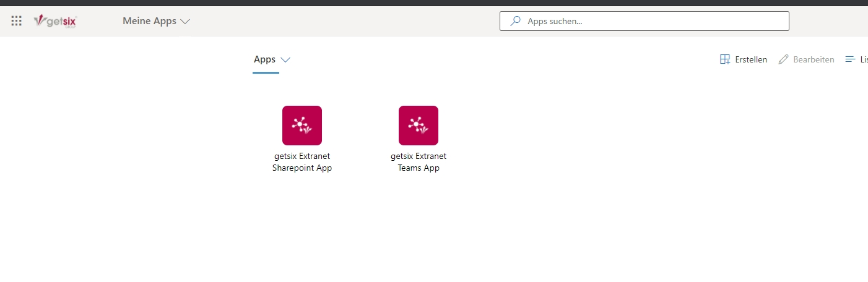Click the Erstellen text button
868x282 pixels.
(x=751, y=59)
